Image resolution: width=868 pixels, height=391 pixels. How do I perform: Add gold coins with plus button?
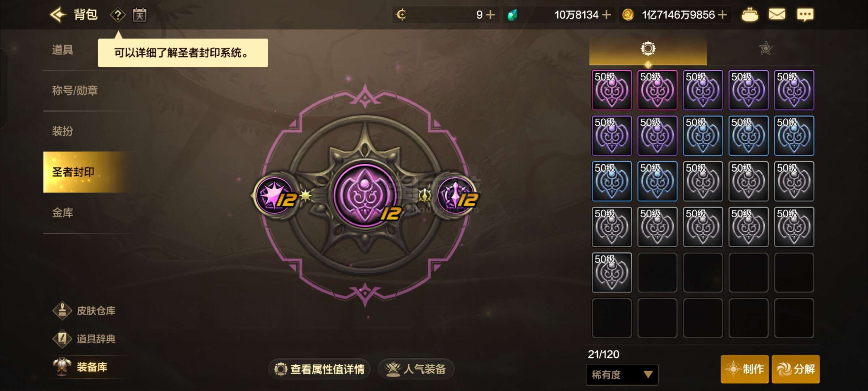click(x=722, y=15)
